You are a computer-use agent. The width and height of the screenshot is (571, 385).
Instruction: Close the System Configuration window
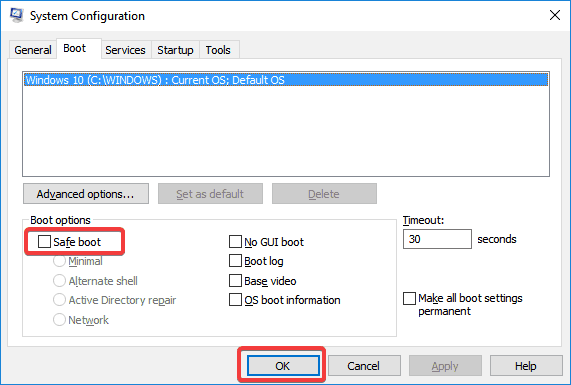pyautogui.click(x=555, y=15)
